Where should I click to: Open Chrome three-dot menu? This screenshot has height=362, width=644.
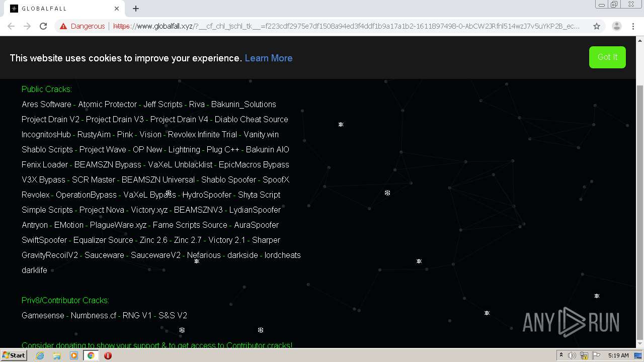[x=633, y=26]
